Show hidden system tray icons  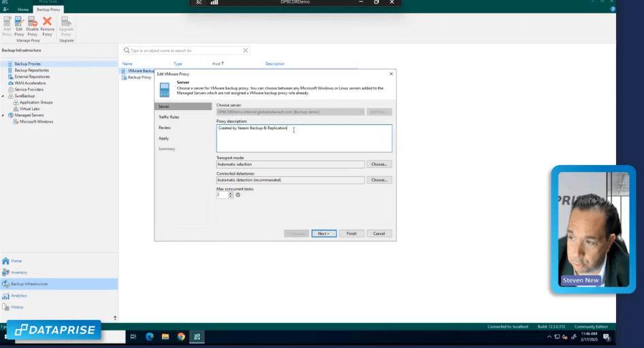coord(549,337)
